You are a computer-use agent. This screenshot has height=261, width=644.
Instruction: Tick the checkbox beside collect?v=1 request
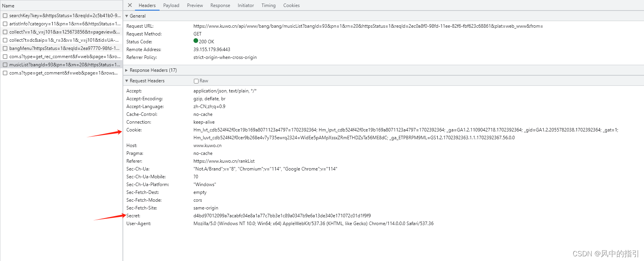pyautogui.click(x=5, y=32)
